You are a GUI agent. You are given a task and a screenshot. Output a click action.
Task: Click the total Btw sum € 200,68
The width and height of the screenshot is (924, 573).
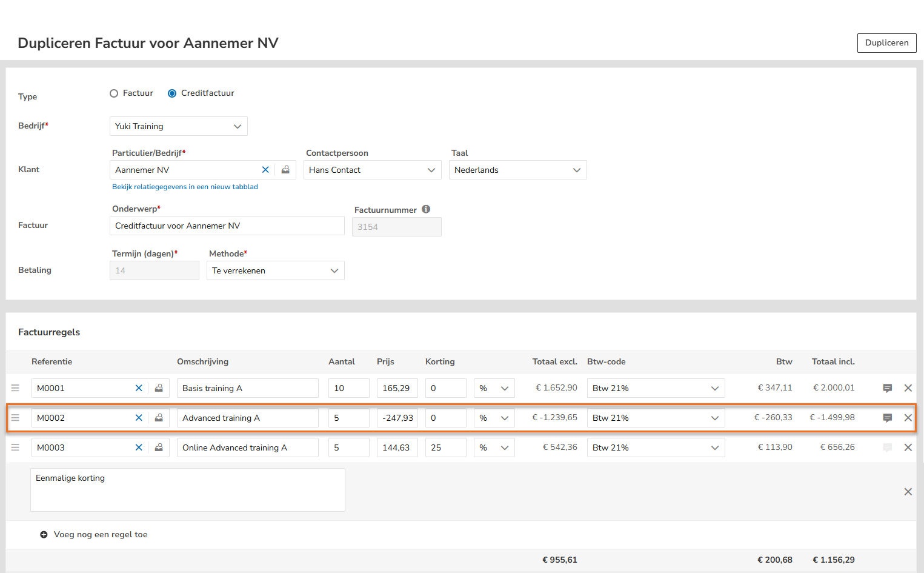(775, 560)
